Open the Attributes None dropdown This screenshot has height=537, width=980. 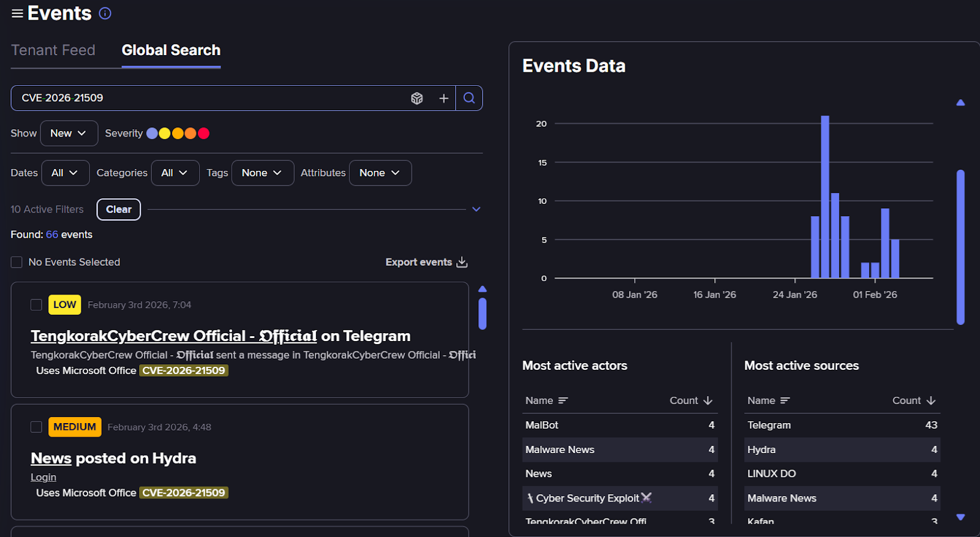380,173
